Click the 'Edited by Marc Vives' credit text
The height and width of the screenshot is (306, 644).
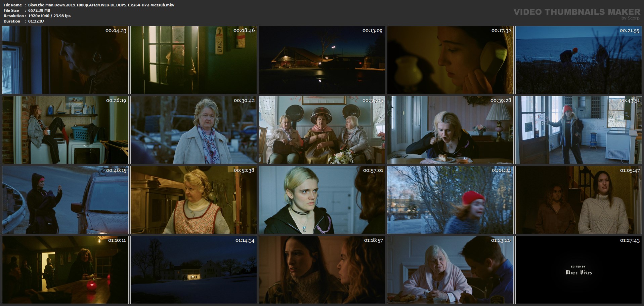(x=578, y=271)
